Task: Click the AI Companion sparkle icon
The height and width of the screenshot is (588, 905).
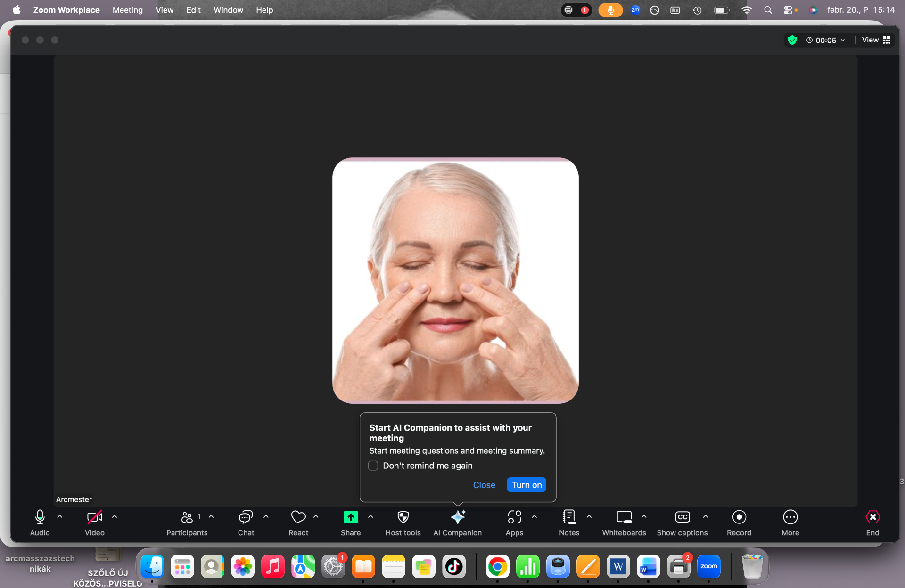Action: click(x=458, y=517)
